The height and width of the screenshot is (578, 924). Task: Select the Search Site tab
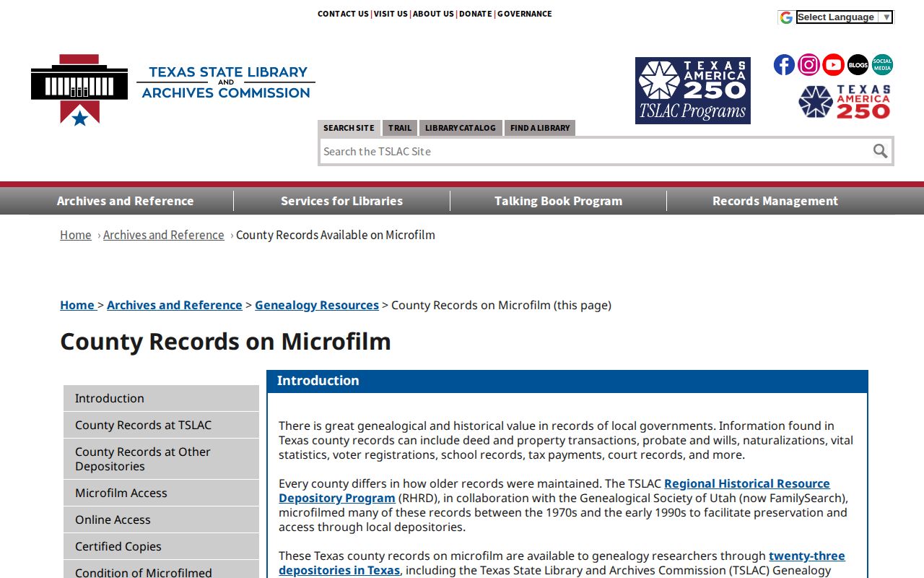tap(349, 128)
